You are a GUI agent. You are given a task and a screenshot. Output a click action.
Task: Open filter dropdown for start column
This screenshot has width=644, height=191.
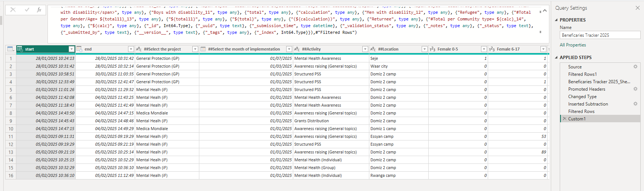coord(72,49)
